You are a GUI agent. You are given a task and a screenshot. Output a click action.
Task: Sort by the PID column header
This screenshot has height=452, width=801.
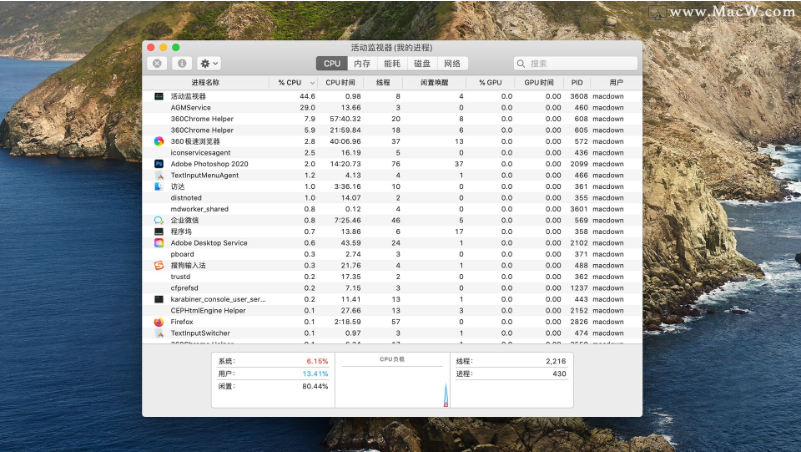[577, 82]
